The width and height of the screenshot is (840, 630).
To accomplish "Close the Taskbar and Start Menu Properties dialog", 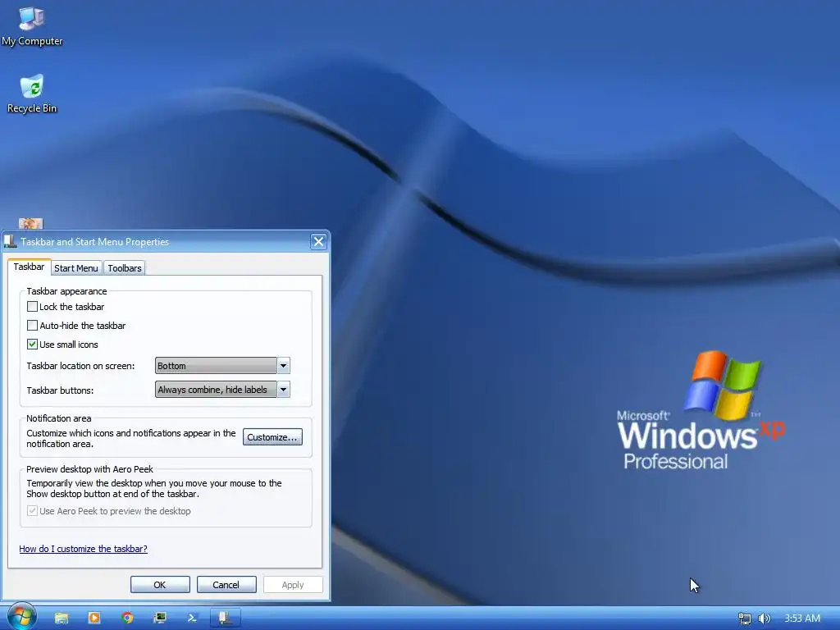I will tap(318, 242).
